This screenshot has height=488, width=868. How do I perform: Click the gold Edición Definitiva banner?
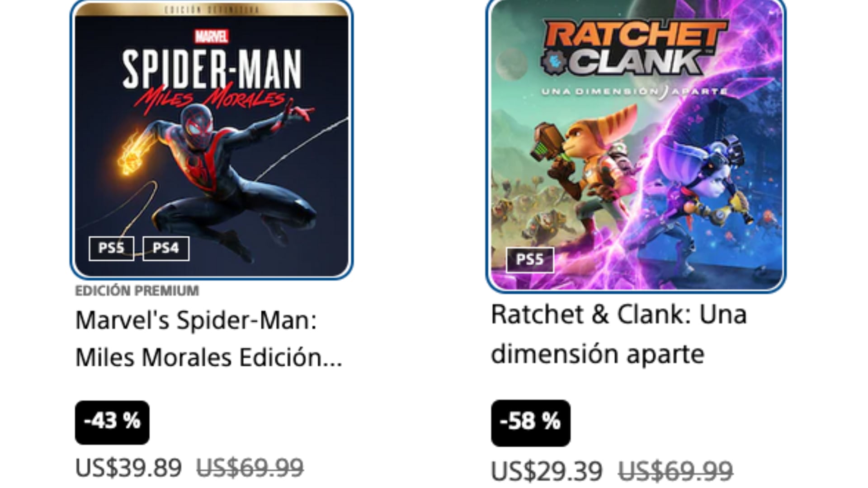click(x=212, y=9)
